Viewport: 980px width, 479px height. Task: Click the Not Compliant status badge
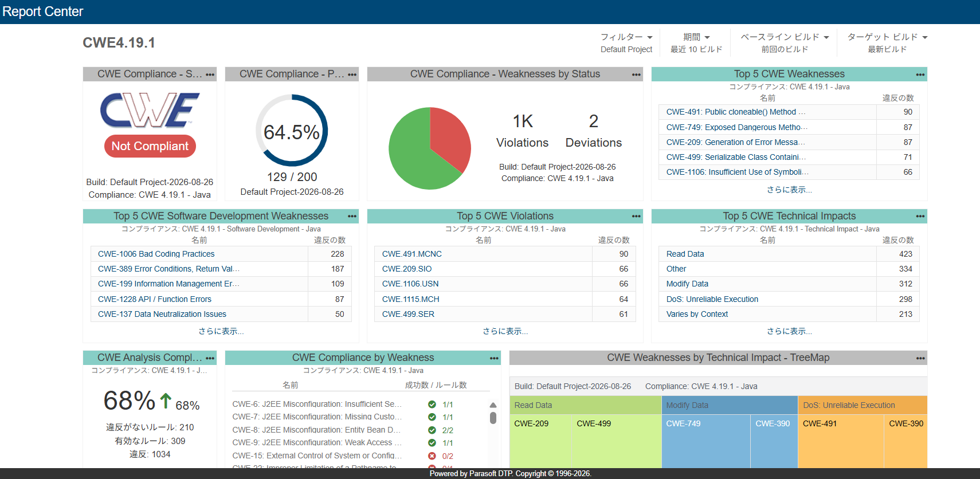pyautogui.click(x=150, y=146)
